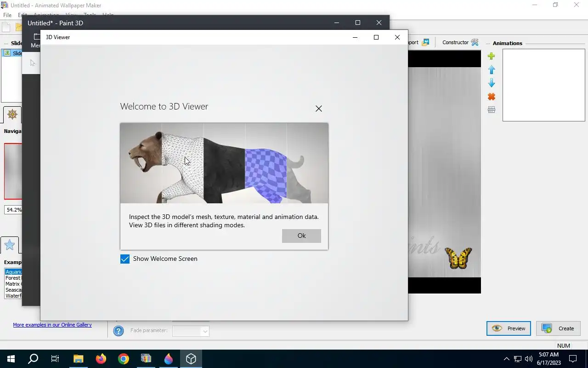Switch to Animated Wallpaper Maker taskbar icon

[x=146, y=359]
